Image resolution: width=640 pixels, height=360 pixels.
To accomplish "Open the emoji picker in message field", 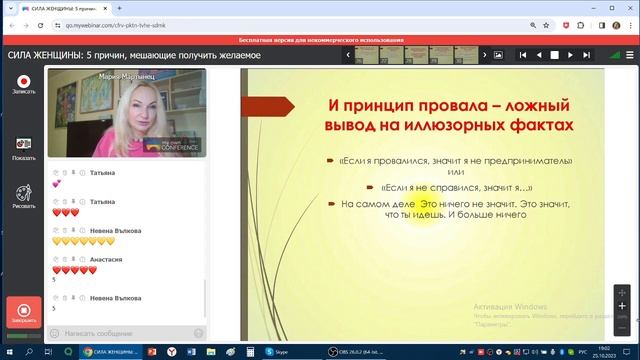I will coord(54,333).
